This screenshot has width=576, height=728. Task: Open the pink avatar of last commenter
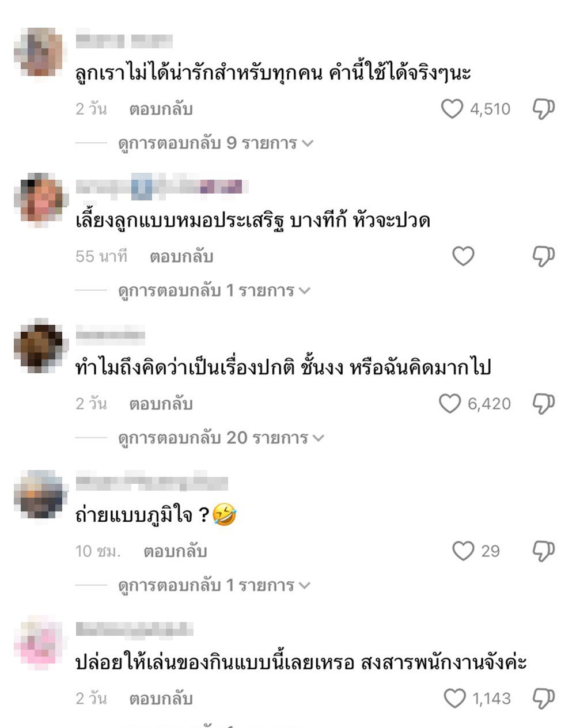tap(39, 642)
